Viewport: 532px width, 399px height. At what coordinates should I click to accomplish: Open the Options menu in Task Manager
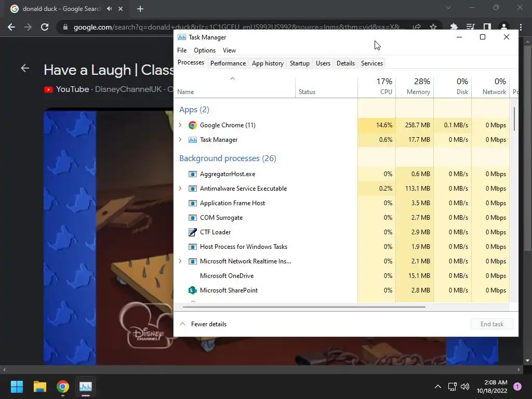click(205, 50)
